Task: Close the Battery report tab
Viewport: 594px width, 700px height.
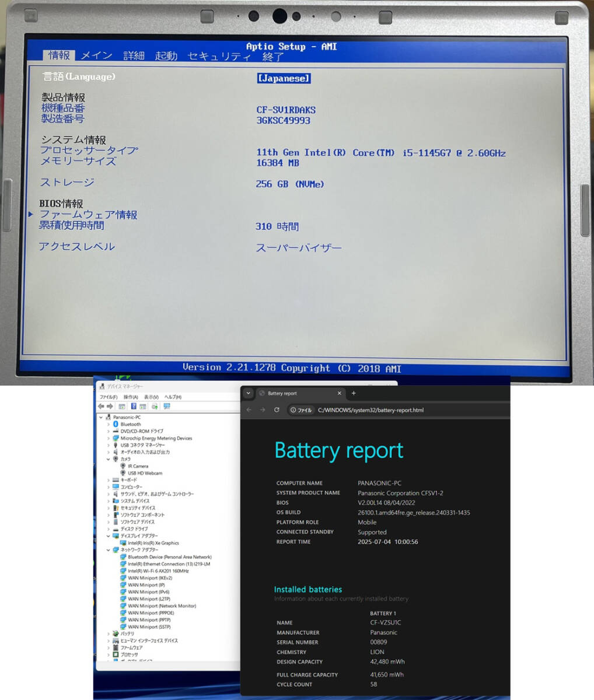Action: [340, 393]
